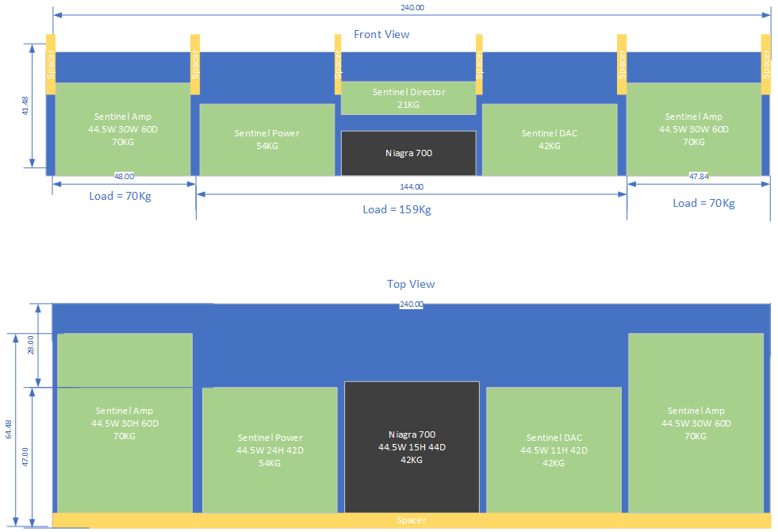Click the 47.84 width dimension label
The width and height of the screenshot is (778, 532).
pos(699,176)
